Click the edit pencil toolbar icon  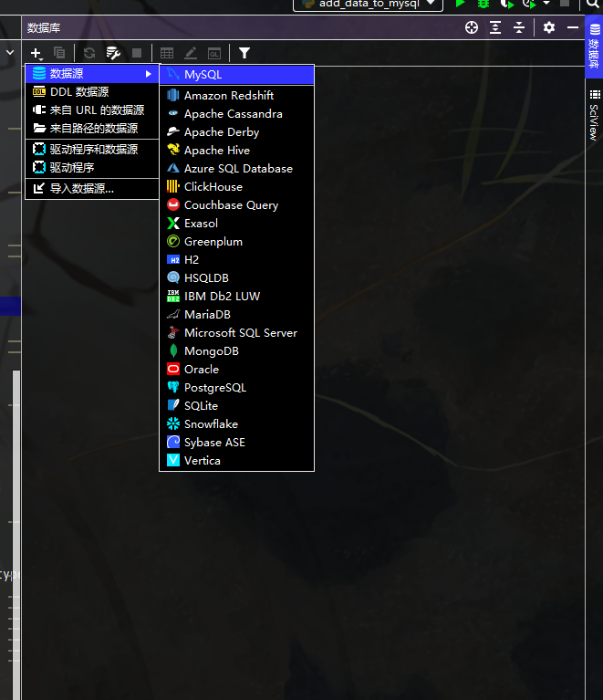(191, 53)
